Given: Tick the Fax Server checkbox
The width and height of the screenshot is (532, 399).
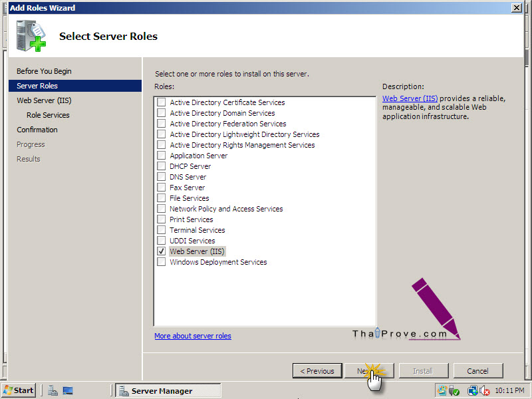Looking at the screenshot, I should pyautogui.click(x=162, y=188).
